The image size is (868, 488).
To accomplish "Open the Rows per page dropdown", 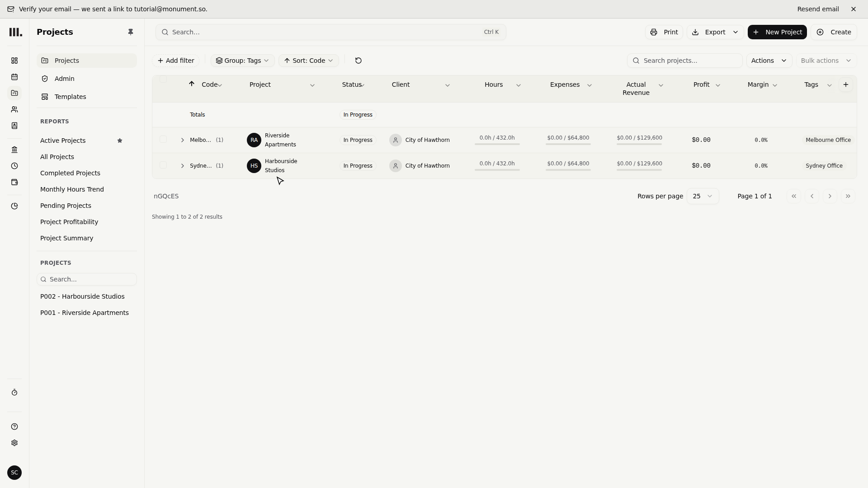I will pos(703,196).
